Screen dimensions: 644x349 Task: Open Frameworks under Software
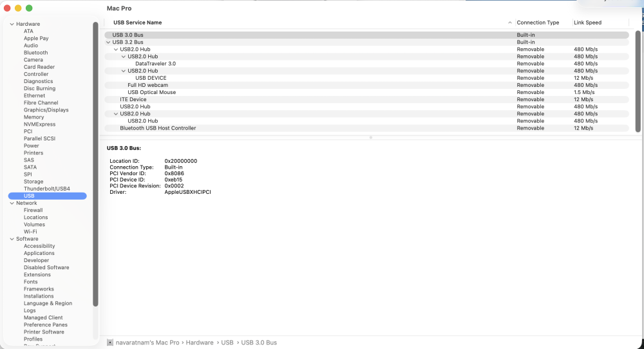tap(39, 289)
